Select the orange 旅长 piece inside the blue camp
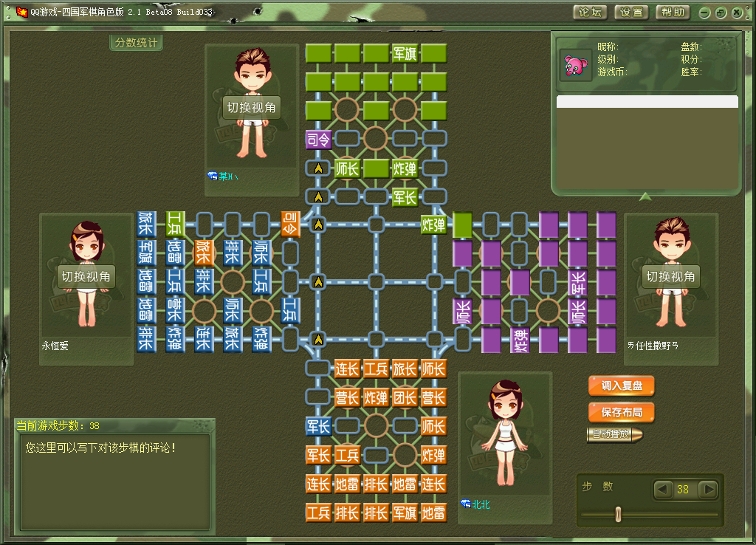Viewport: 756px width, 545px height. (204, 253)
